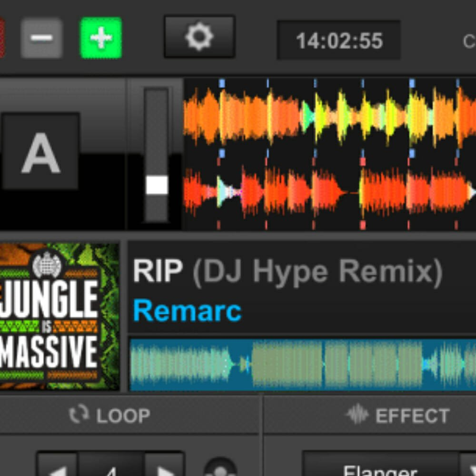Click the green plus button
This screenshot has height=476, width=476.
[x=100, y=38]
